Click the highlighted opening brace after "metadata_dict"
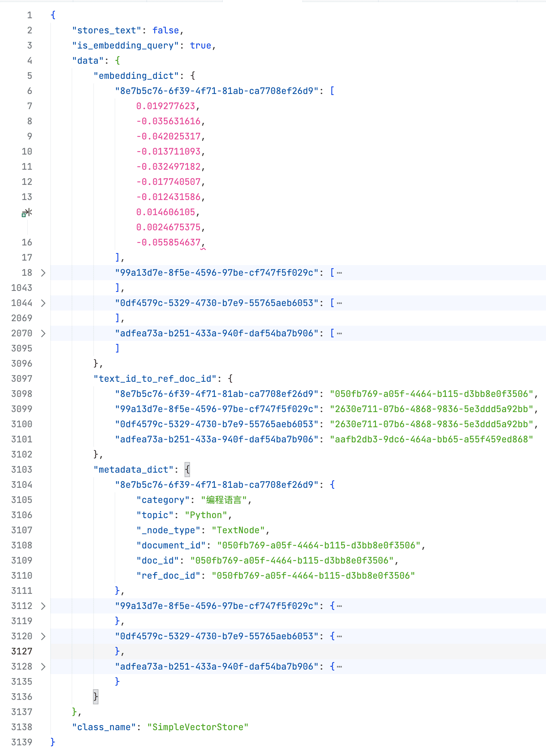This screenshot has width=546, height=756. [x=187, y=470]
